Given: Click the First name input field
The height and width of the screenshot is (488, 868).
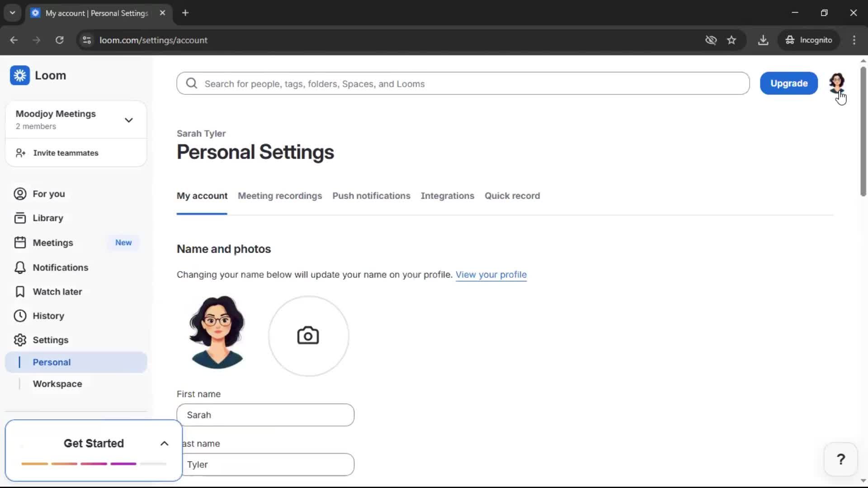Looking at the screenshot, I should (x=265, y=415).
